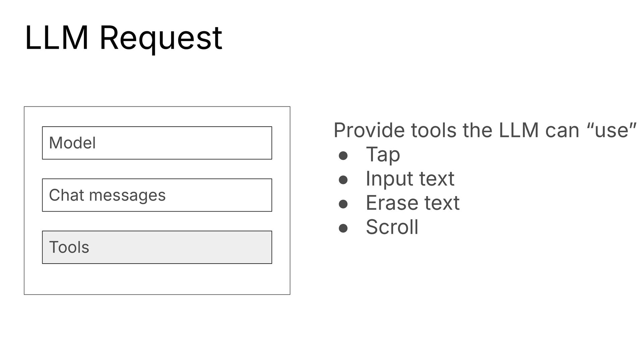Click the LLM Request slide title
This screenshot has width=644, height=363.
pyautogui.click(x=123, y=39)
